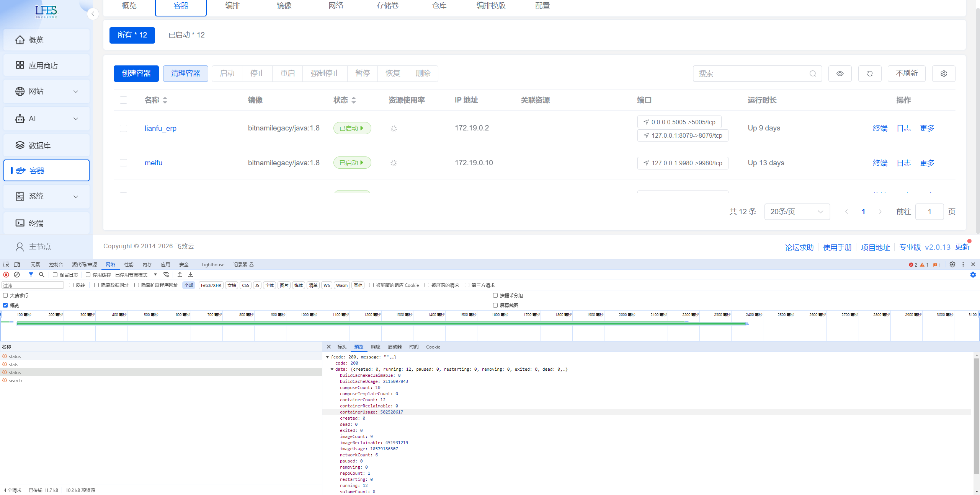This screenshot has height=495, width=980.
Task: Collapse the sidebar with the arrow button
Action: [93, 14]
